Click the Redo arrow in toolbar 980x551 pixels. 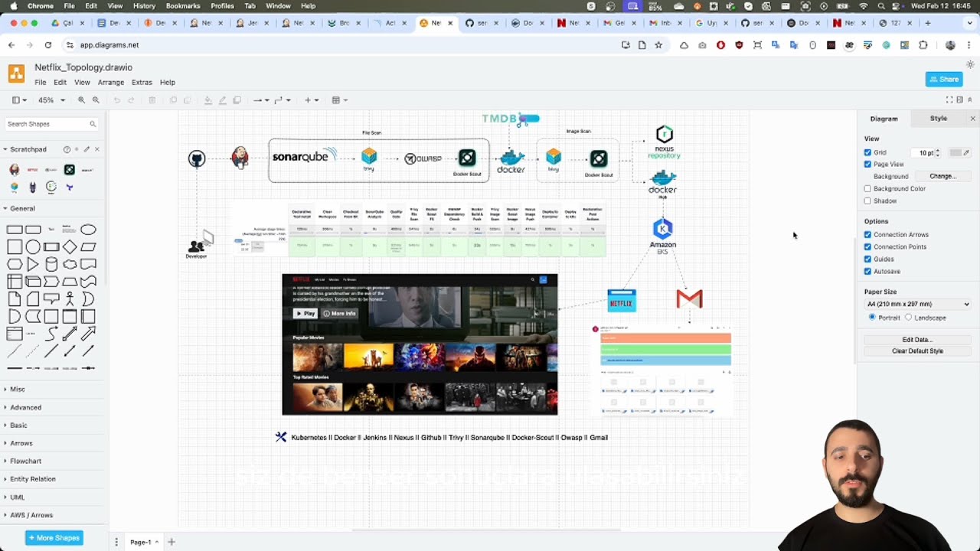click(x=131, y=100)
